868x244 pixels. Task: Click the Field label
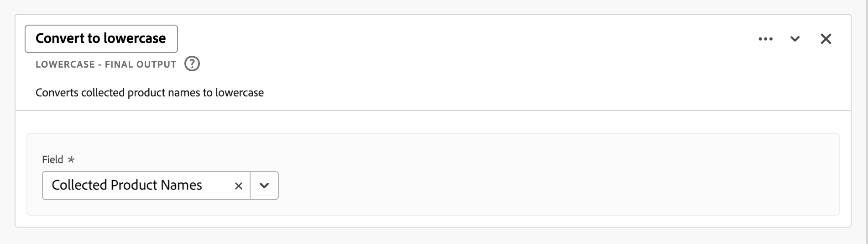(x=52, y=159)
